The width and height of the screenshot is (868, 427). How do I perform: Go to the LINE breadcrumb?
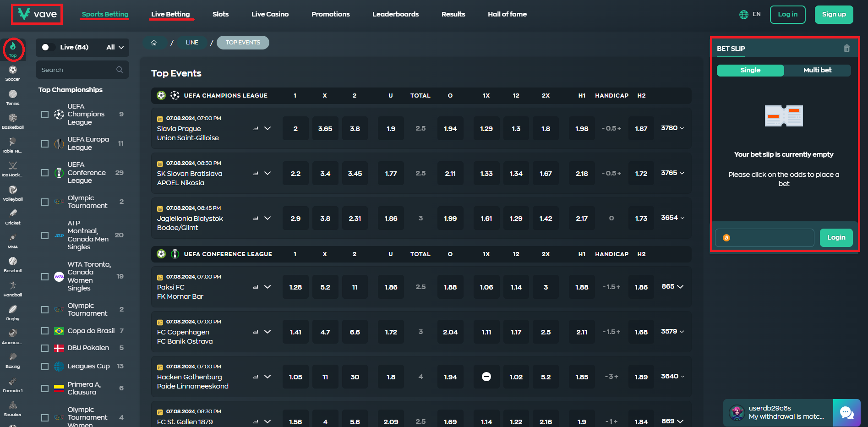click(192, 43)
